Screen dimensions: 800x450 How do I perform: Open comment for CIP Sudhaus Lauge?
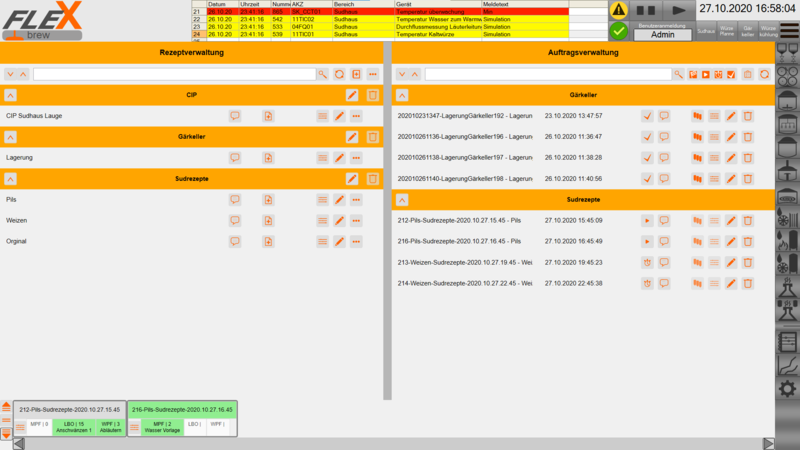click(235, 116)
